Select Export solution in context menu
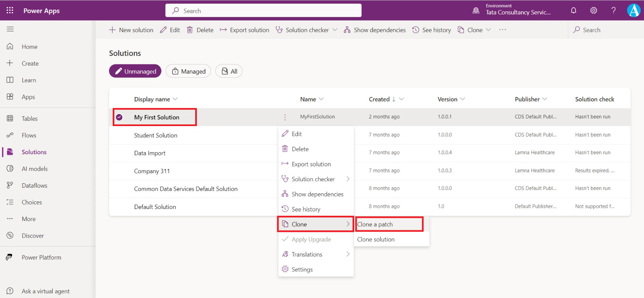 pyautogui.click(x=311, y=164)
